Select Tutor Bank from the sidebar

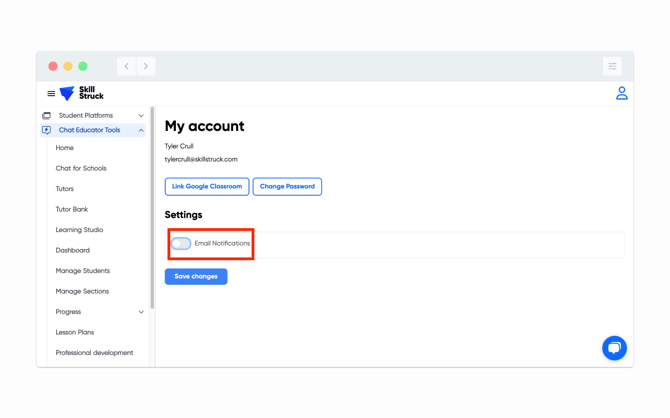(72, 209)
